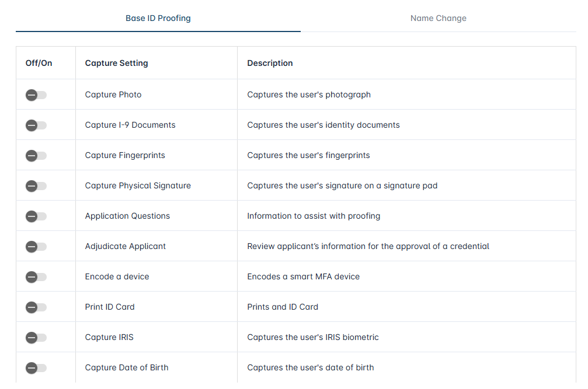Click the Off/On column header
This screenshot has height=389, width=588.
[39, 63]
